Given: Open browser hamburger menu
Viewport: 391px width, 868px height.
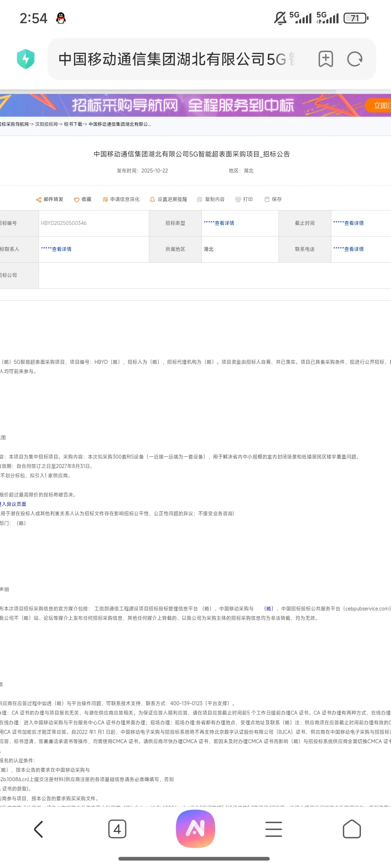Looking at the screenshot, I should click(274, 829).
